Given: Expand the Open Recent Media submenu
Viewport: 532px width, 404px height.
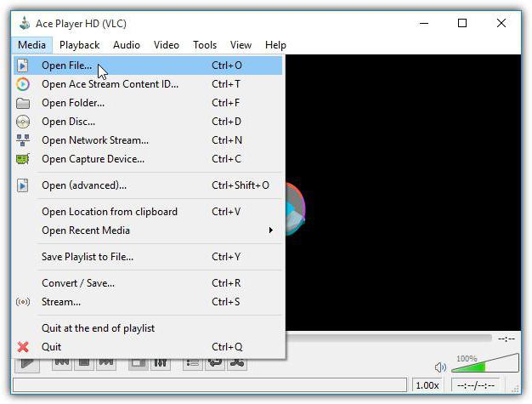Looking at the screenshot, I should coord(148,230).
